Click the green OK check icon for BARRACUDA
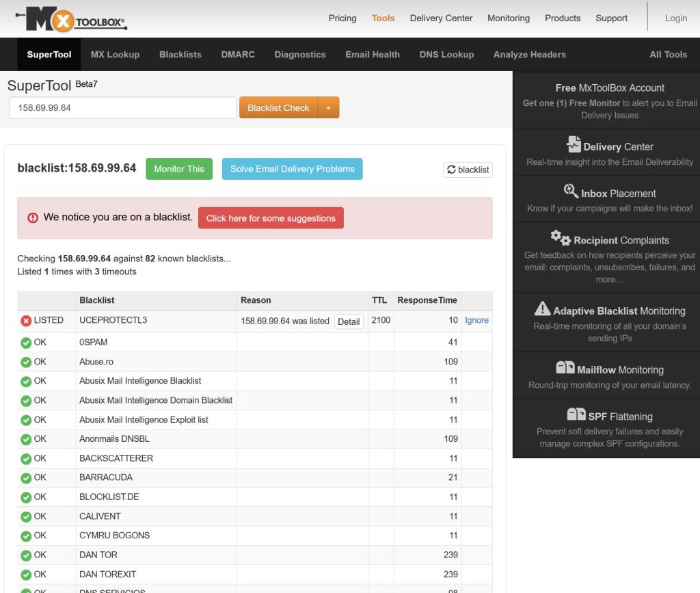 [x=26, y=477]
